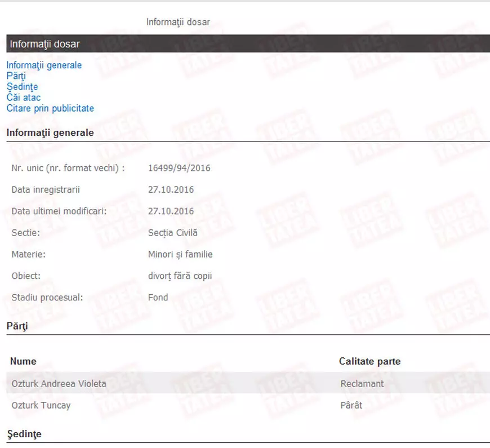490x448 pixels.
Task: Click the Reclamant cell in the table
Action: click(x=362, y=384)
